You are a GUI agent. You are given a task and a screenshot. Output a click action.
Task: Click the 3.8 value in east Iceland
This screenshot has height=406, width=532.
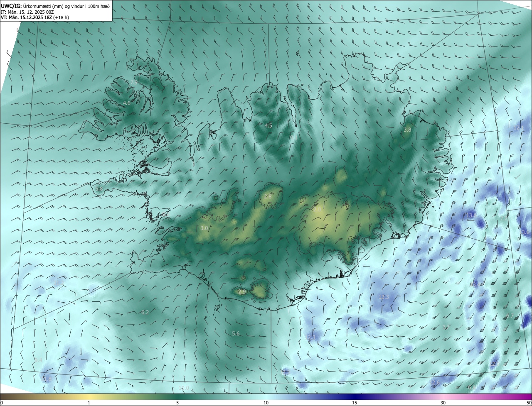click(407, 130)
